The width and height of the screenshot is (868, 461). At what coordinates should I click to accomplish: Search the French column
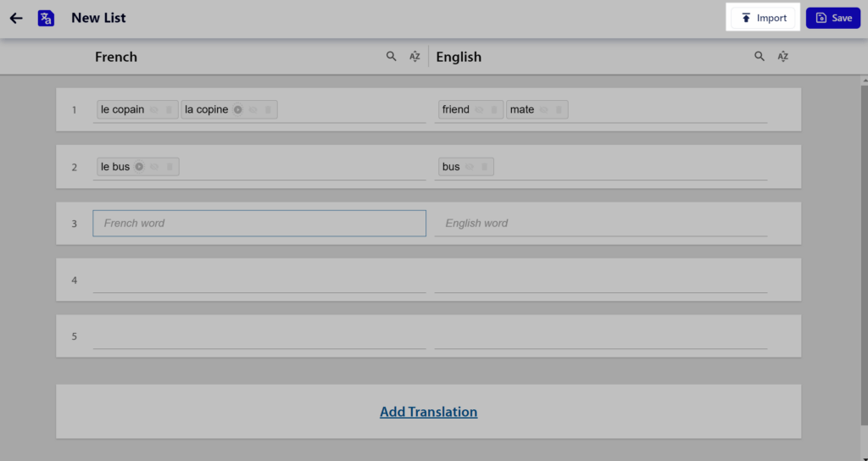click(392, 57)
